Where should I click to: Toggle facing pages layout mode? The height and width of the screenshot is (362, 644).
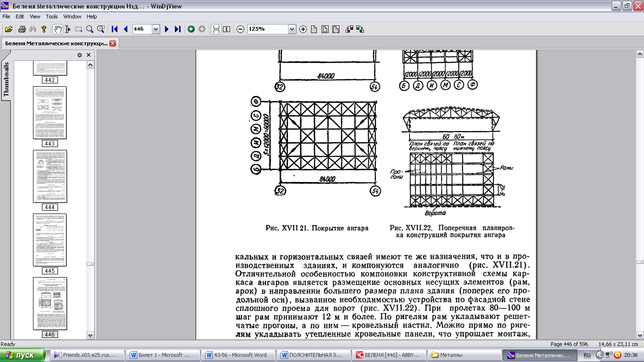(227, 29)
